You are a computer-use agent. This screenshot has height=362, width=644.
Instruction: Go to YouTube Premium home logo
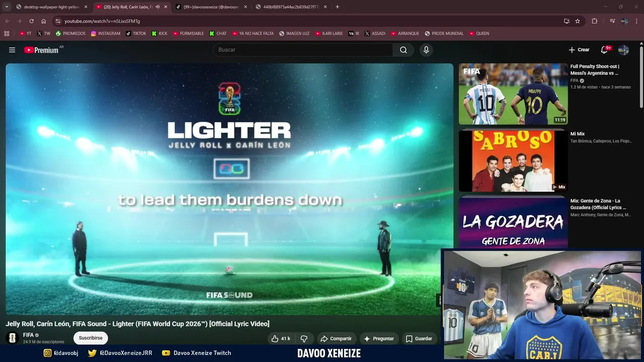pos(41,50)
